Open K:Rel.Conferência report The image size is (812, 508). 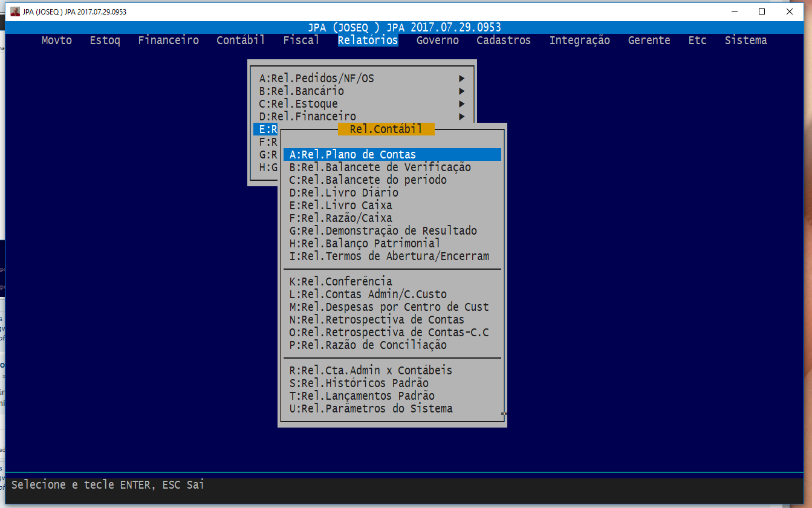pyautogui.click(x=392, y=282)
